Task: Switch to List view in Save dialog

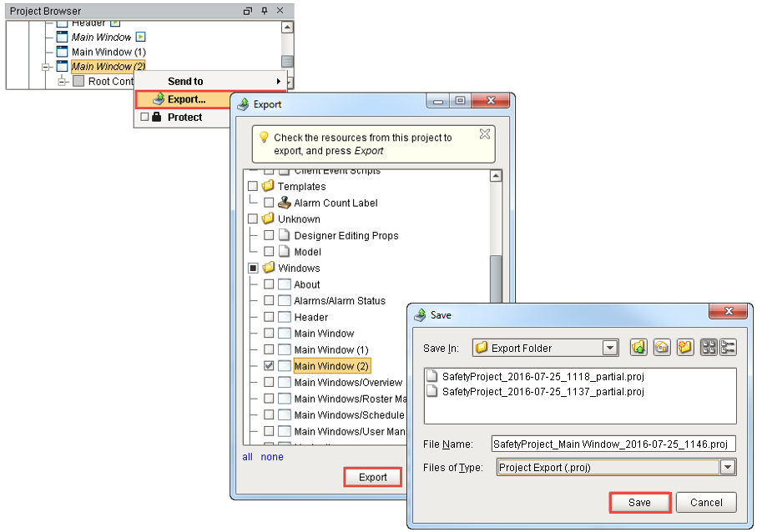Action: [709, 348]
